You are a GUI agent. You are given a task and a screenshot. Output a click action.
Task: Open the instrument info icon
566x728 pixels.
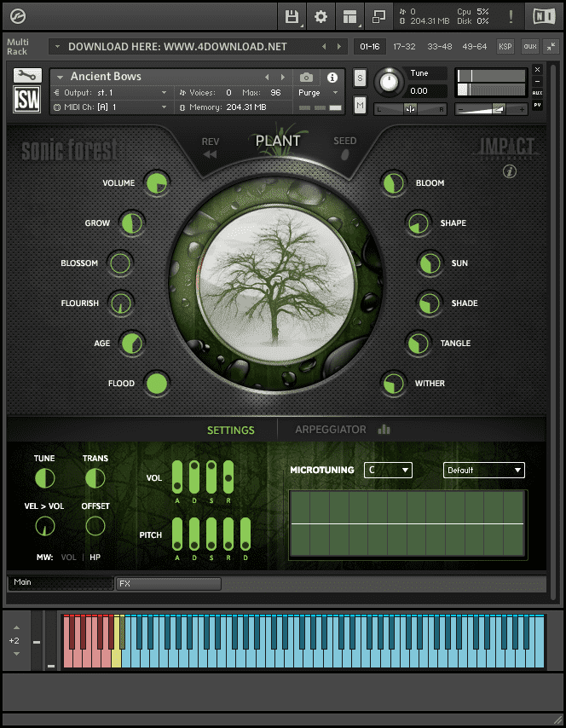point(332,78)
